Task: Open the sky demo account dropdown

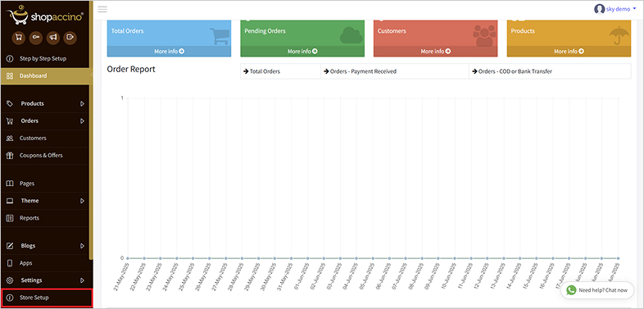Action: (615, 9)
